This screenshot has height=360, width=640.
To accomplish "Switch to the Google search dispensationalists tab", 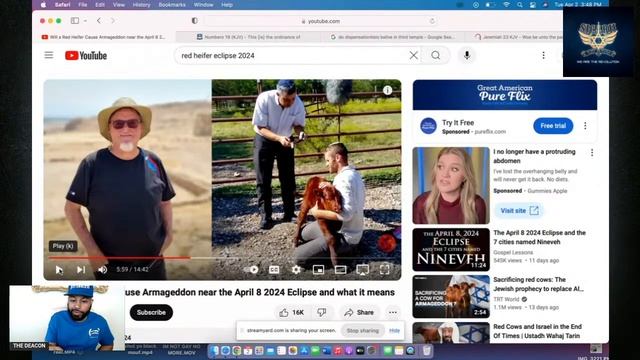I will click(392, 37).
